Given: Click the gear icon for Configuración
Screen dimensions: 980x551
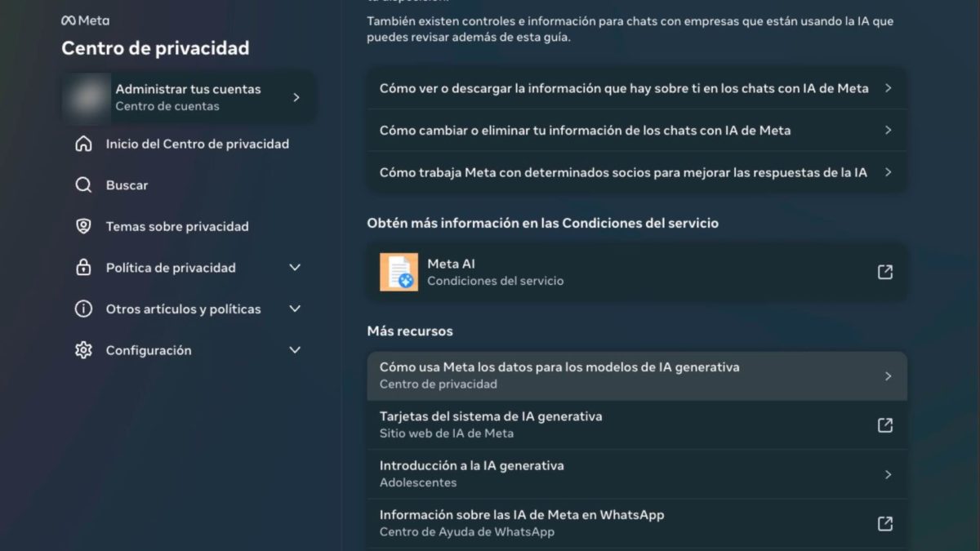Looking at the screenshot, I should coord(83,350).
